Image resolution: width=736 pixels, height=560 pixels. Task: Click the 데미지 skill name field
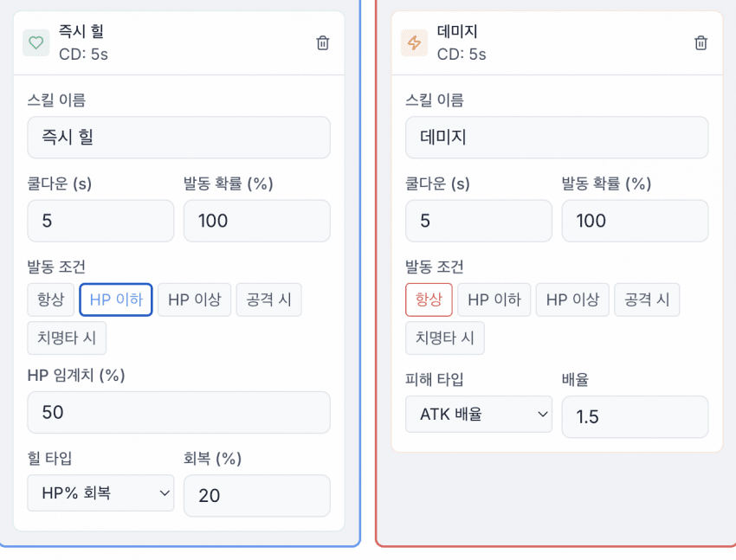(557, 138)
